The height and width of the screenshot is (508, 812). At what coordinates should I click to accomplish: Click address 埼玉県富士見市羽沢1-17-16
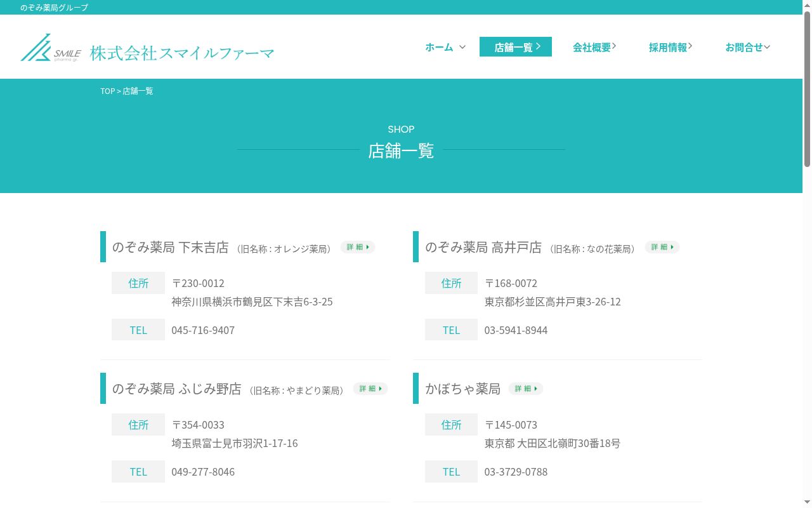[235, 443]
